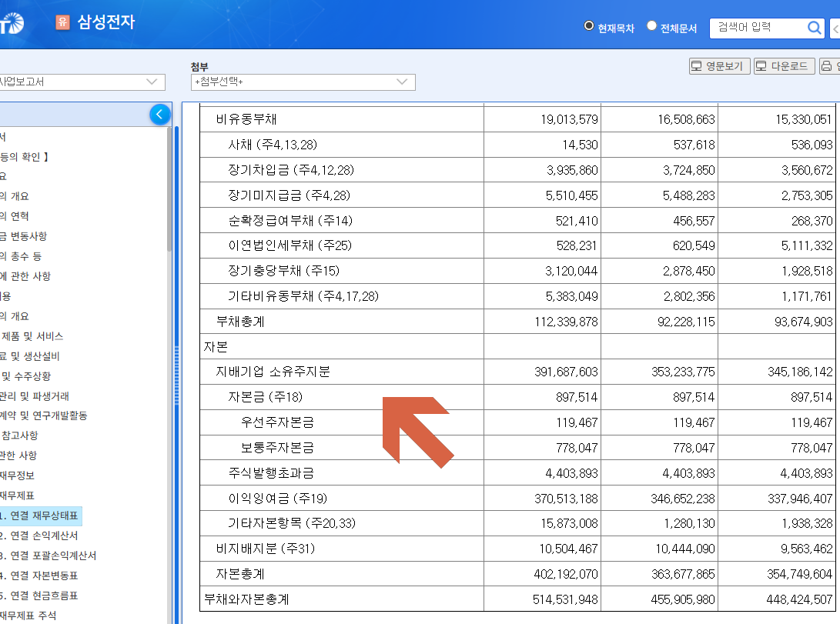
Task: Open 계약 및 연구개발활동 in the tree
Action: point(44,415)
